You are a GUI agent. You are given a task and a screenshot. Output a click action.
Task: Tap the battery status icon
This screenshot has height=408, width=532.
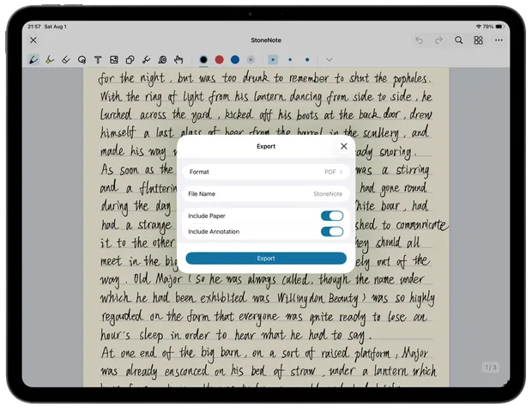pos(499,27)
